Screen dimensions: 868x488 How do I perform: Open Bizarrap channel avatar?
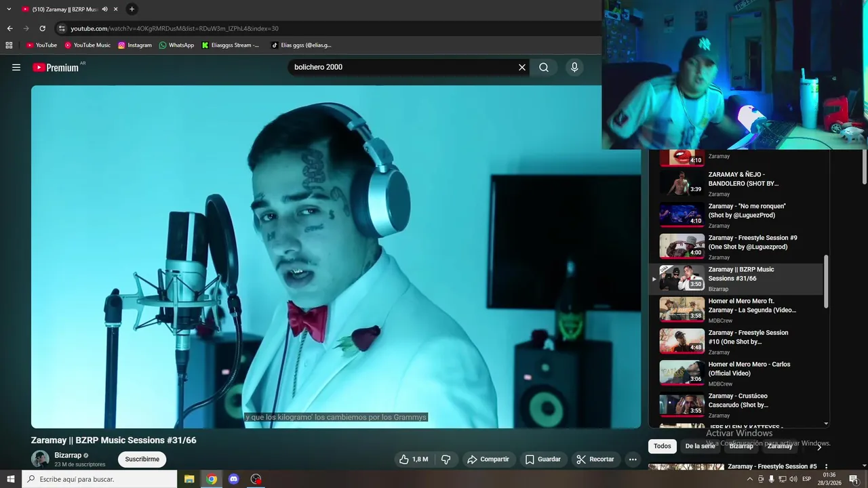[40, 459]
